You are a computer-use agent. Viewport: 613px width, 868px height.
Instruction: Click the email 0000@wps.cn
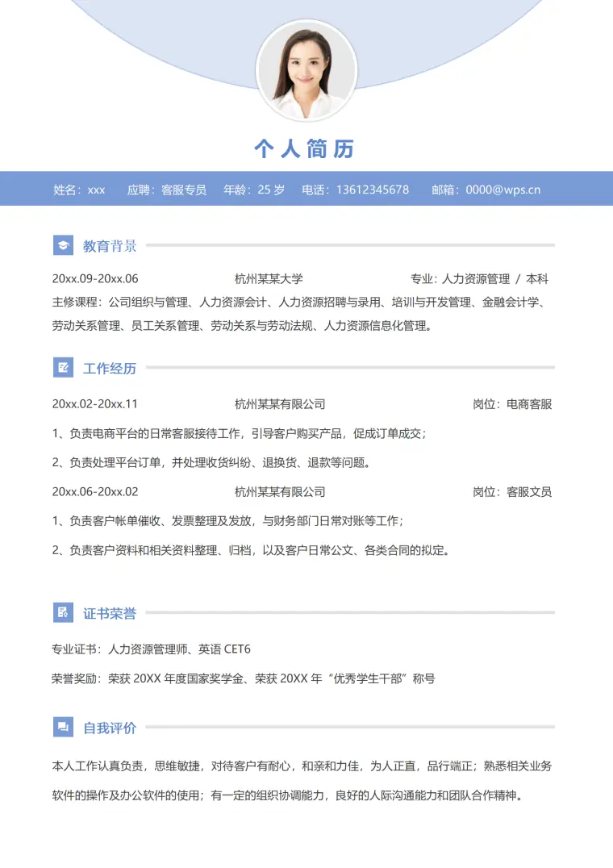(x=503, y=190)
